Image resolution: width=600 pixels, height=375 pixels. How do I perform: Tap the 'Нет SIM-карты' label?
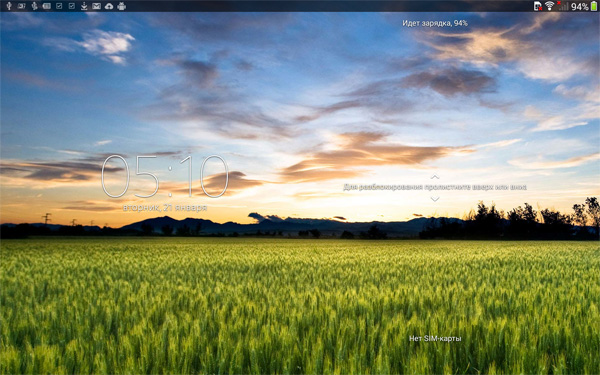435,339
